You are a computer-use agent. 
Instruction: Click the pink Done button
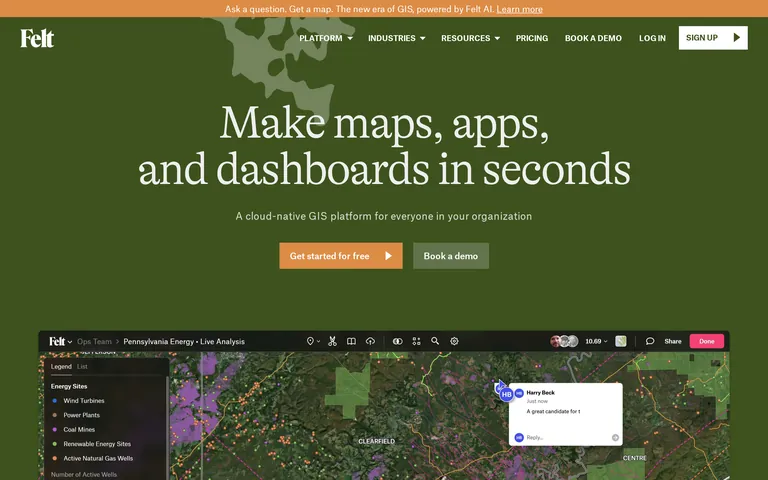coord(707,341)
